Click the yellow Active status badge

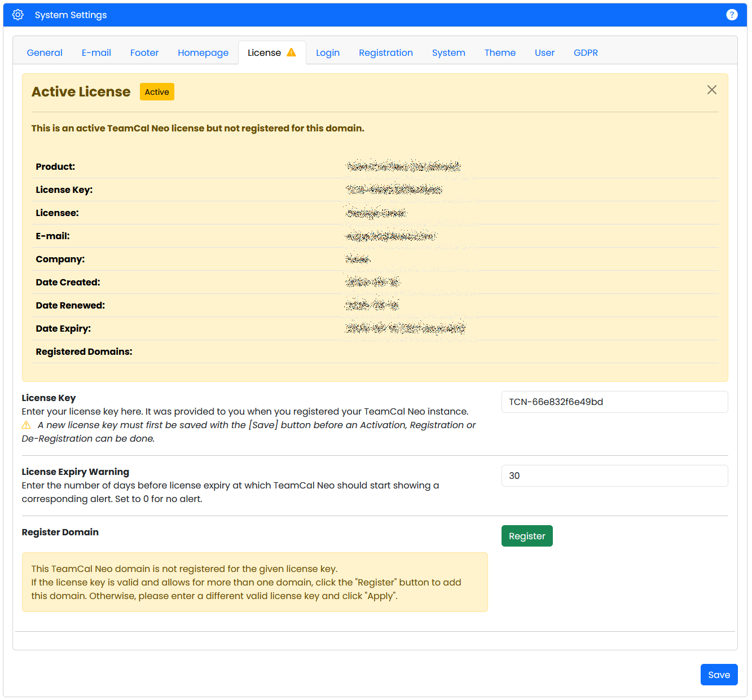[x=157, y=92]
